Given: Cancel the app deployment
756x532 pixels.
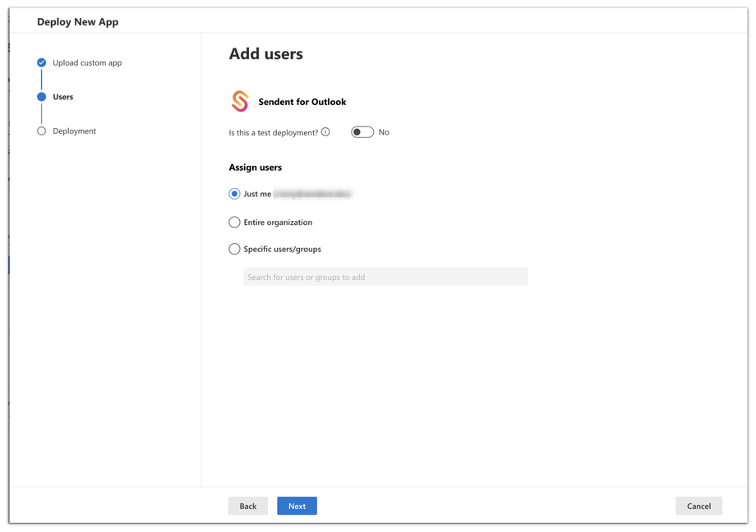Looking at the screenshot, I should [x=698, y=506].
